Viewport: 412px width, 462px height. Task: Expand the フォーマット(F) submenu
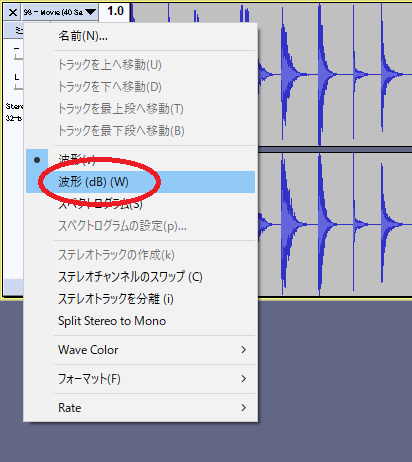pyautogui.click(x=141, y=379)
